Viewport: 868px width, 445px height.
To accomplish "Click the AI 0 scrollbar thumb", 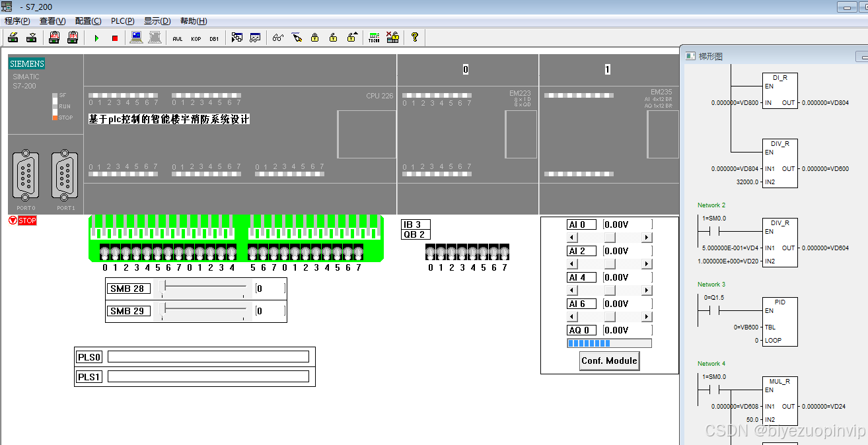I will [610, 237].
